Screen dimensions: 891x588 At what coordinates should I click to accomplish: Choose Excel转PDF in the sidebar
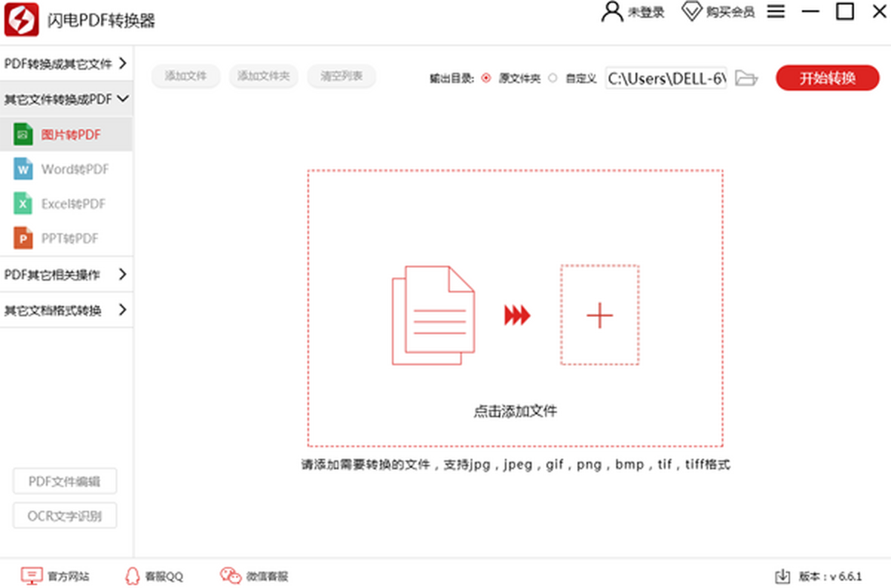pyautogui.click(x=73, y=204)
